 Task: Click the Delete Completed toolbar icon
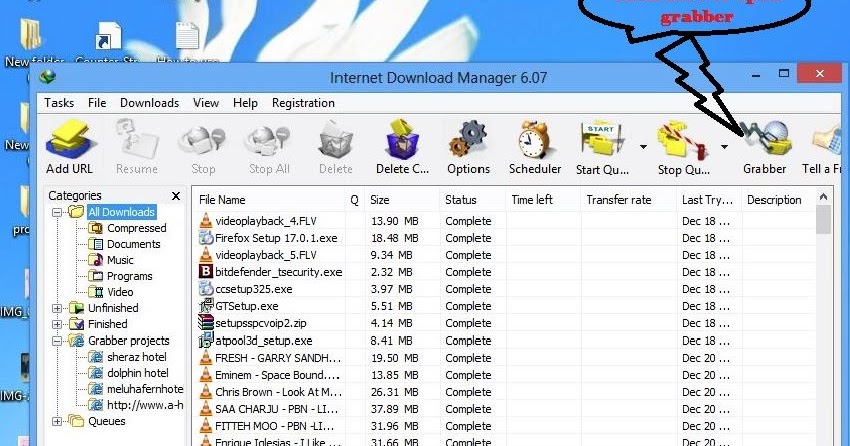402,141
